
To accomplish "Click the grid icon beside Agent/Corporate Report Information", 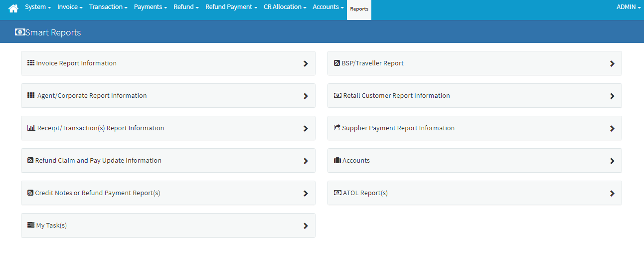I will [x=31, y=95].
